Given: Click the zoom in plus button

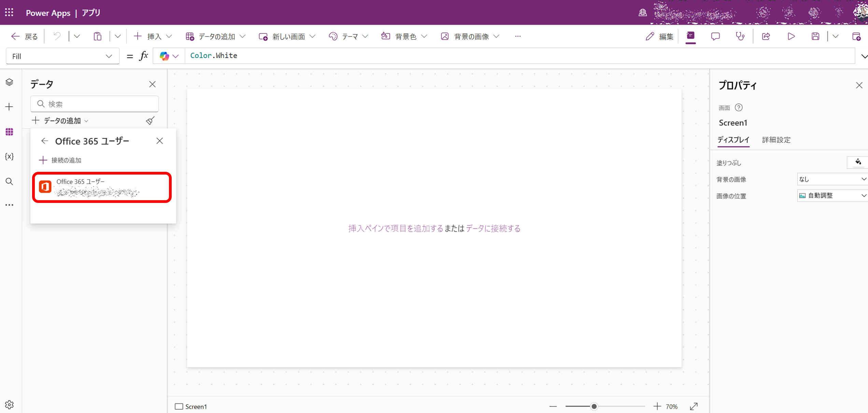Looking at the screenshot, I should [x=657, y=407].
